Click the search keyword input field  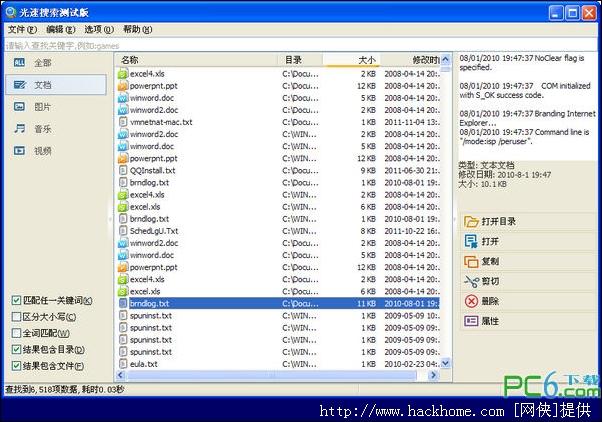(301, 45)
